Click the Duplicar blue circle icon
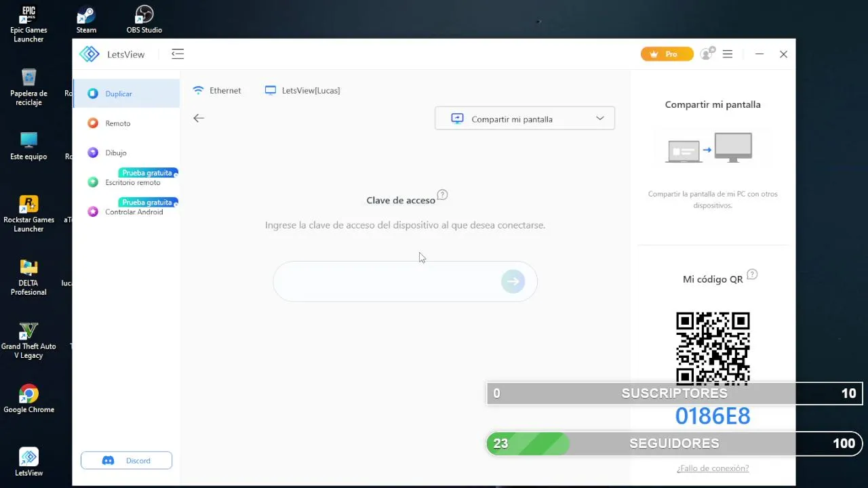Image resolution: width=868 pixels, height=488 pixels. [x=93, y=94]
